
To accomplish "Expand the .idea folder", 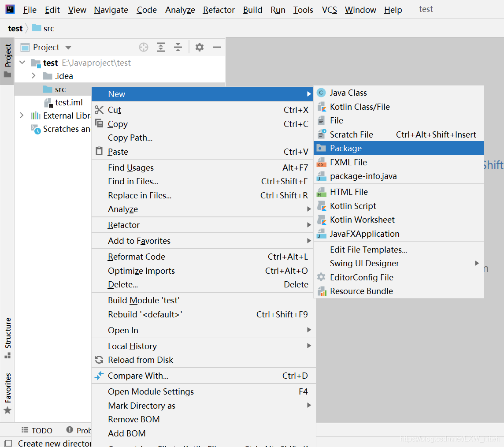I will [x=33, y=76].
